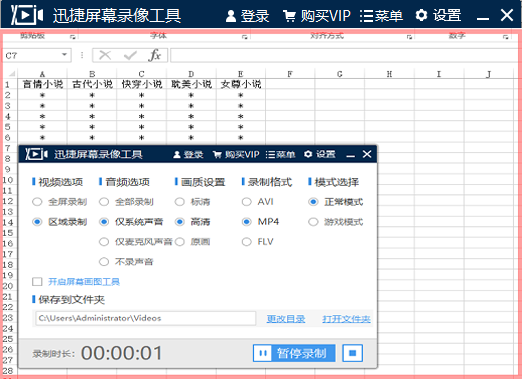This screenshot has width=522, height=379.
Task: Select row 1 header
Action: click(x=8, y=84)
